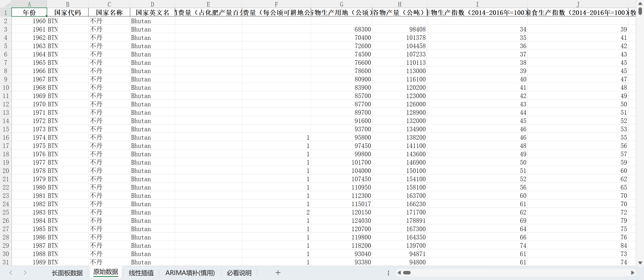Screen dimensions: 644x280
Task: Select column H header
Action: (400, 4)
